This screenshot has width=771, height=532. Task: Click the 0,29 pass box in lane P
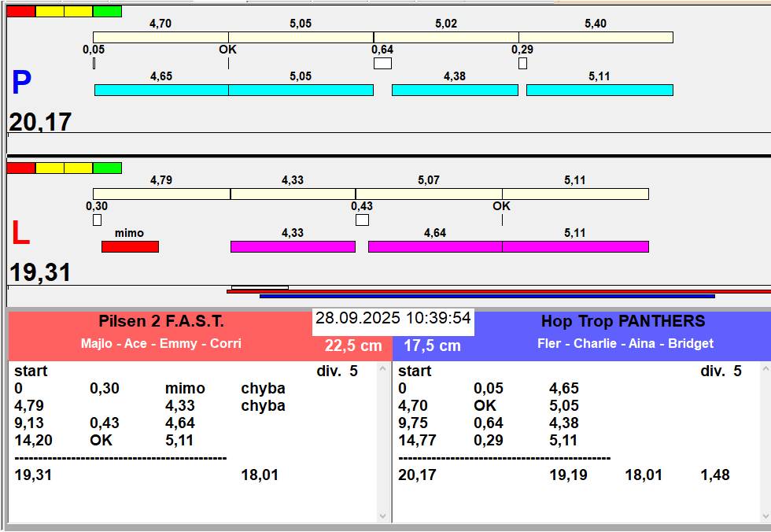point(522,64)
